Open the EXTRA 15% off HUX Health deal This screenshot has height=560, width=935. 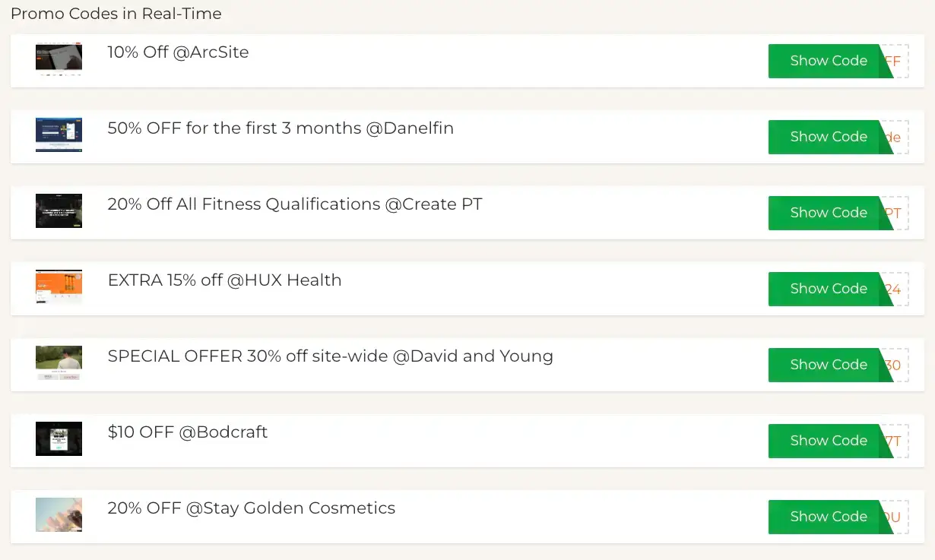pos(224,280)
